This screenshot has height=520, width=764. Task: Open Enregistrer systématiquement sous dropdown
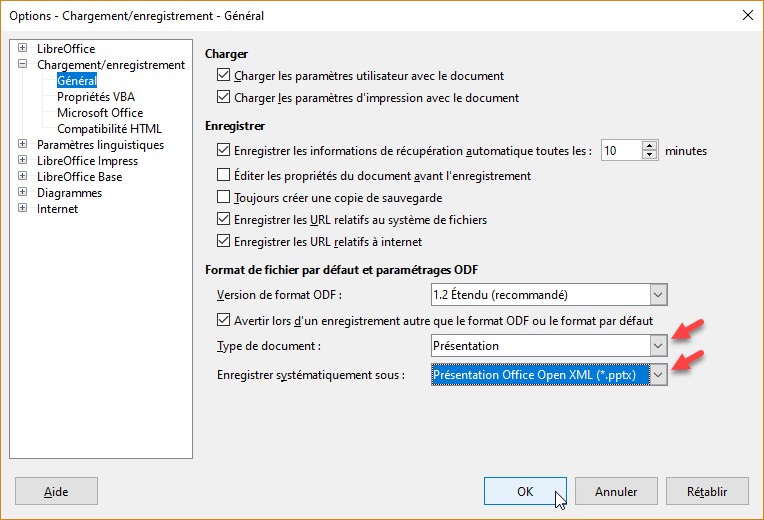[x=657, y=374]
